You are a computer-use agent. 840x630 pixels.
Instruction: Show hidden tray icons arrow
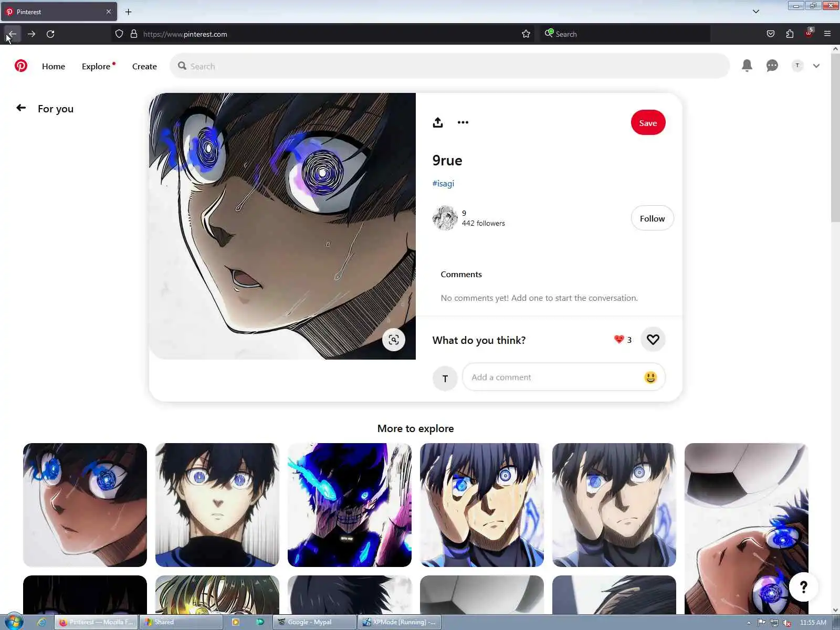749,623
